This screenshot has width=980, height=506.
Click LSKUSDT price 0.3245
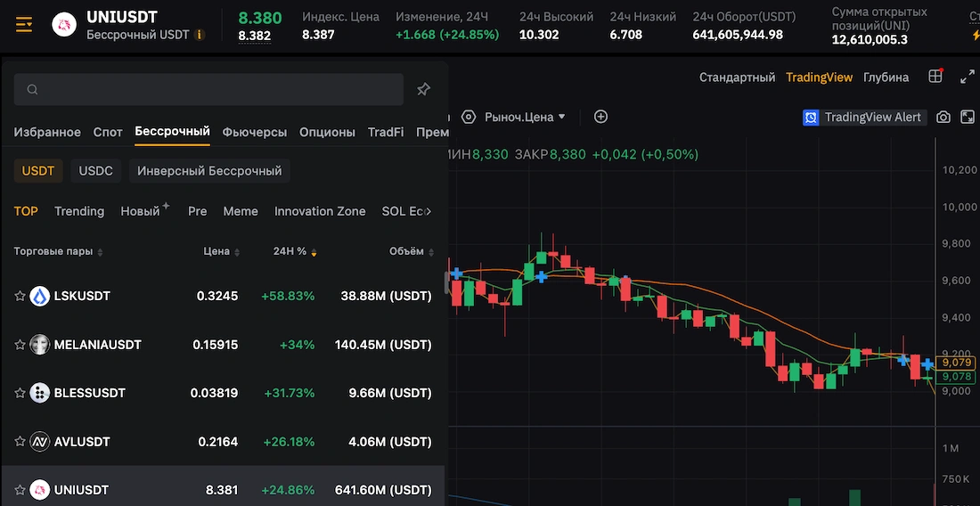[x=217, y=296]
